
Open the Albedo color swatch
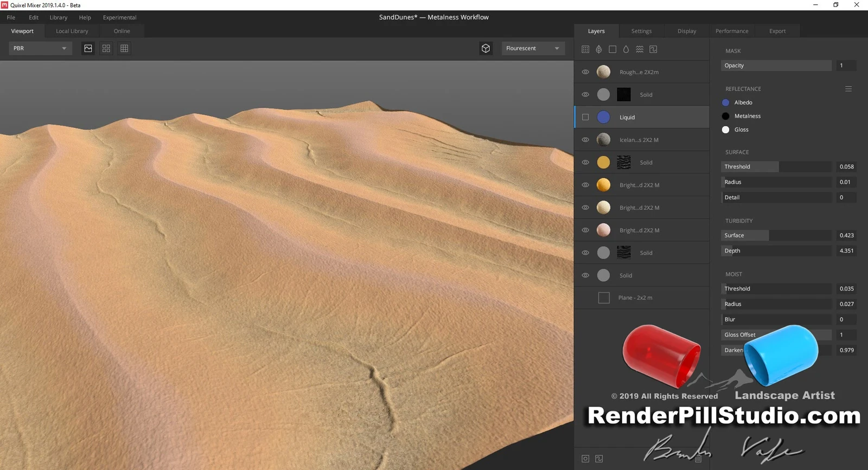(726, 102)
